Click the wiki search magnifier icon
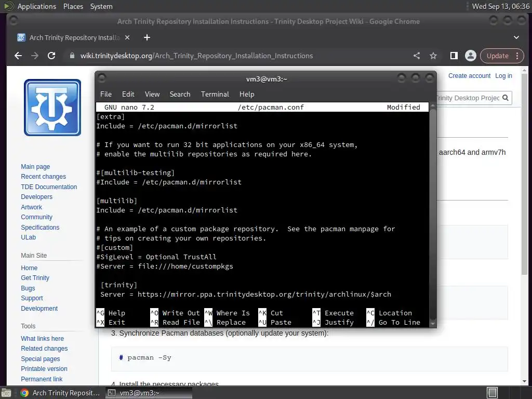The width and height of the screenshot is (532, 399). click(506, 98)
